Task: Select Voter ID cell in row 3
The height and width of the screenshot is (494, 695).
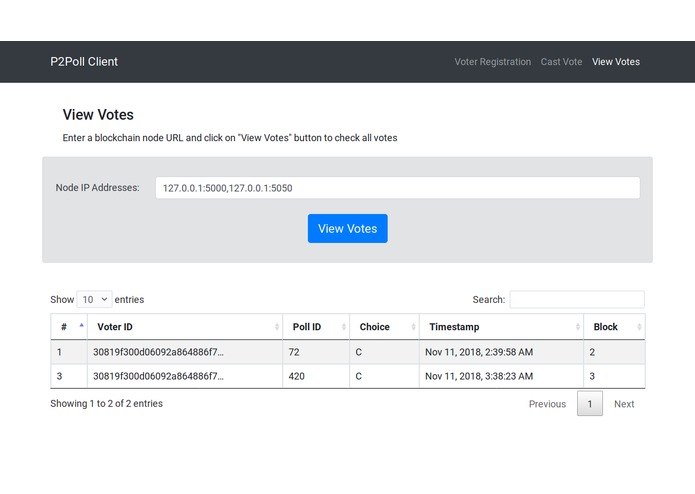Action: point(185,377)
